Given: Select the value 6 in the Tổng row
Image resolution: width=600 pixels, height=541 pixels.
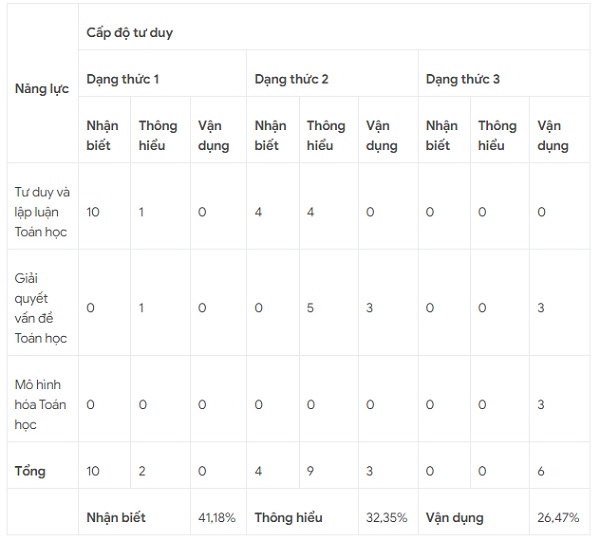Looking at the screenshot, I should tap(541, 470).
